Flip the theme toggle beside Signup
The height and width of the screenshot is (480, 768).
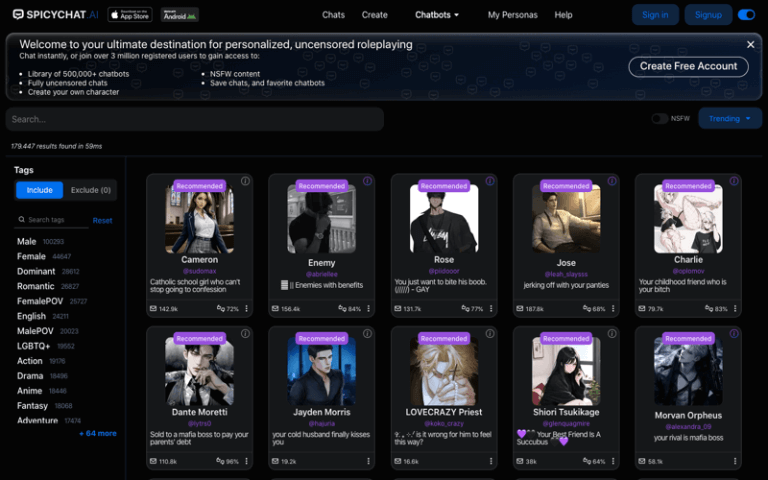pyautogui.click(x=746, y=15)
